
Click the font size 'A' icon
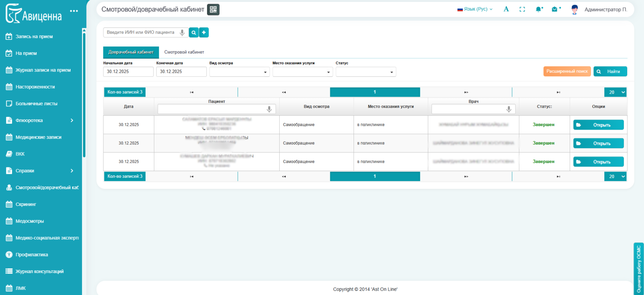click(x=506, y=9)
